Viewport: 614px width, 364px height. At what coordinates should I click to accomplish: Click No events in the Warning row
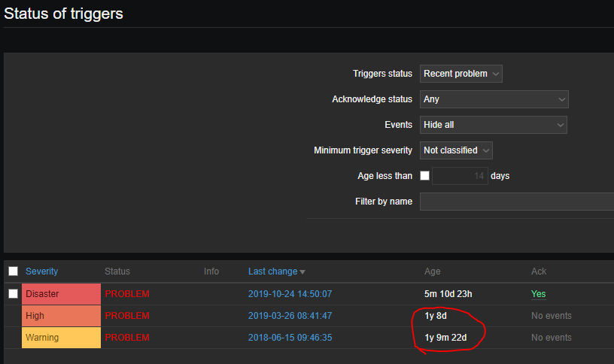tap(552, 338)
